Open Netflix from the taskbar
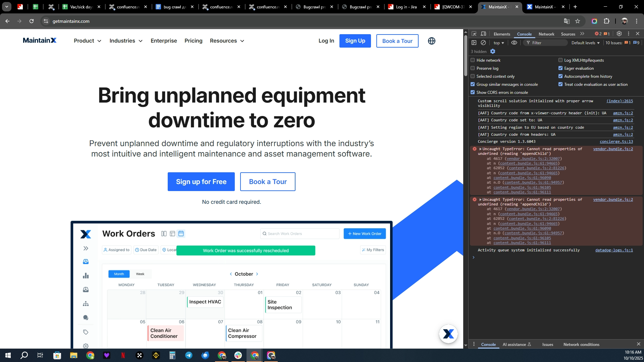 [123, 355]
